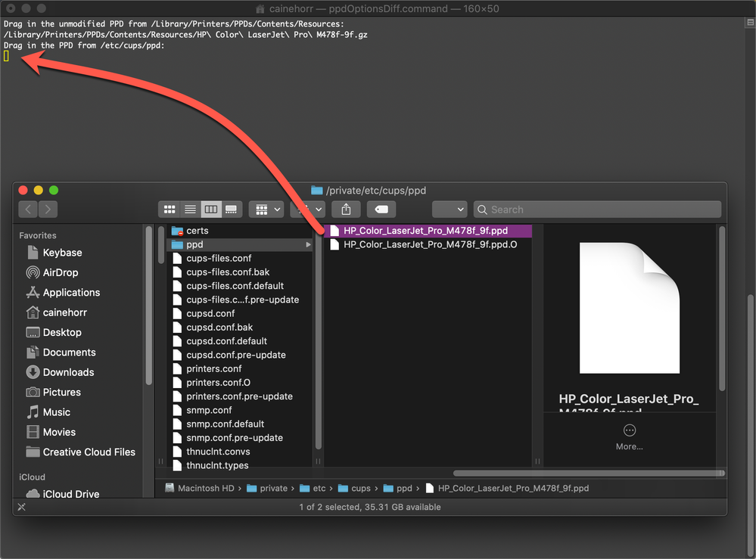Image resolution: width=756 pixels, height=559 pixels.
Task: Select the snmp.conf file
Action: [x=240, y=410]
